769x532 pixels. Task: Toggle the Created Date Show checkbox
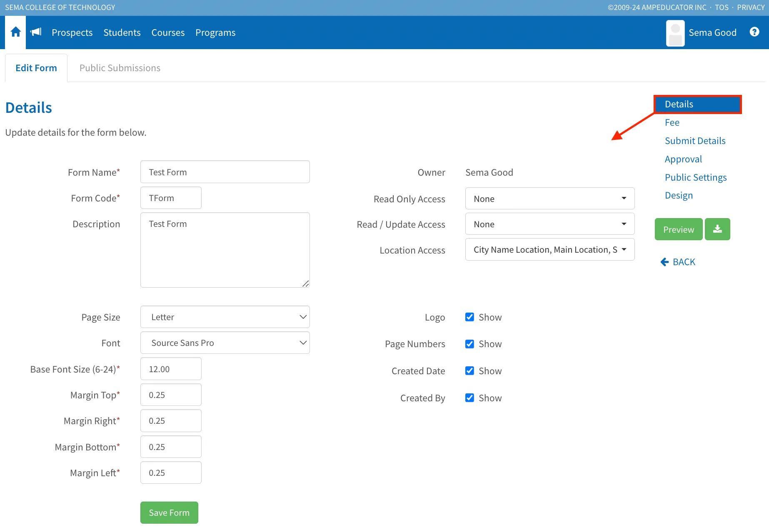click(469, 371)
